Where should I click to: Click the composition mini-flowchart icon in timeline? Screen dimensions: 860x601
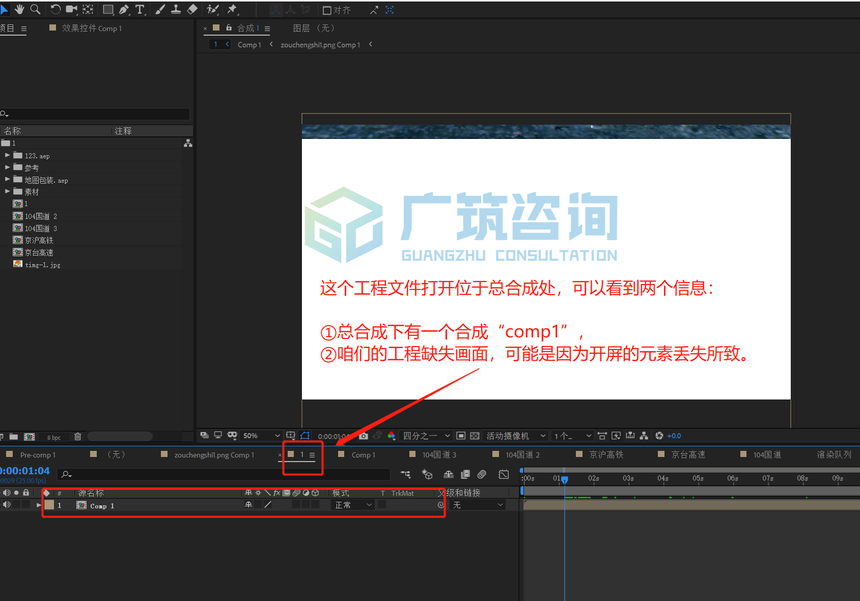[x=405, y=474]
